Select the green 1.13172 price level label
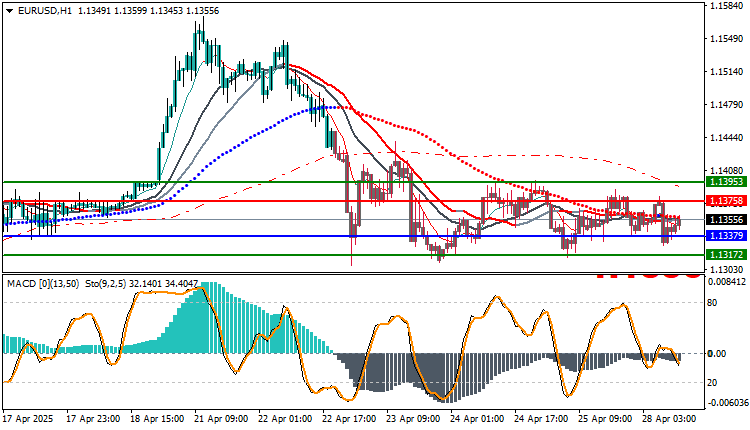This screenshot has width=750, height=430. (x=726, y=254)
